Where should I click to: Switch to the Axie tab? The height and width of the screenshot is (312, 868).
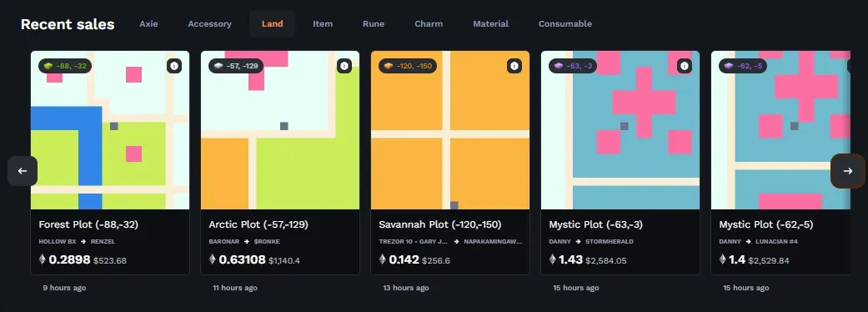pyautogui.click(x=148, y=24)
